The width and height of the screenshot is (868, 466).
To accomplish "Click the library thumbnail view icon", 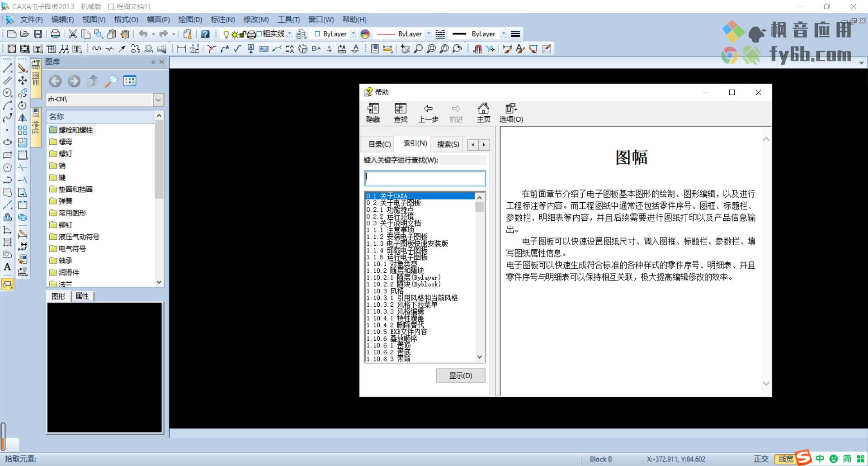I will [129, 81].
